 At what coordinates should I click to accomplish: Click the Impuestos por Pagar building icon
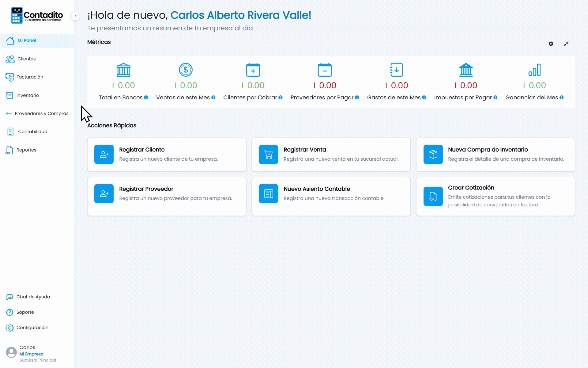[x=466, y=70]
